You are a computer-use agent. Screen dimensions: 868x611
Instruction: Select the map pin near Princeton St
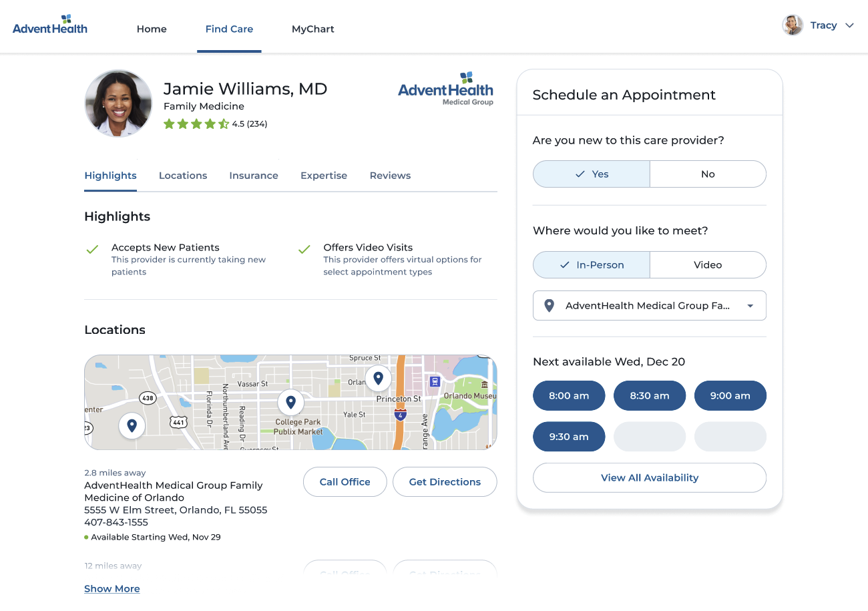(378, 378)
